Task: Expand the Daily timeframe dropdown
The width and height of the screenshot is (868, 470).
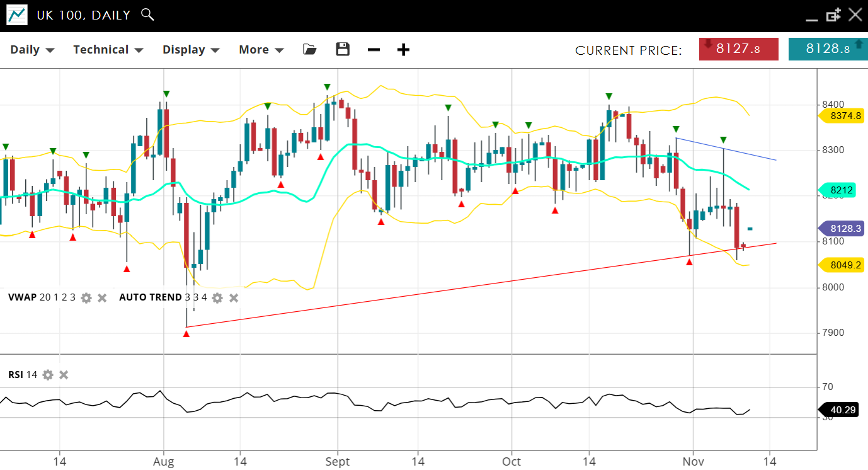Action: 32,50
